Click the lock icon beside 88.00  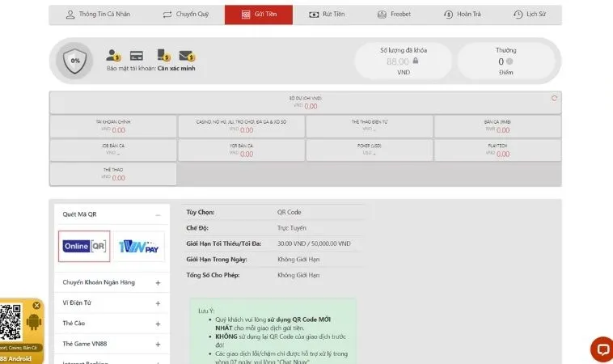tap(416, 61)
